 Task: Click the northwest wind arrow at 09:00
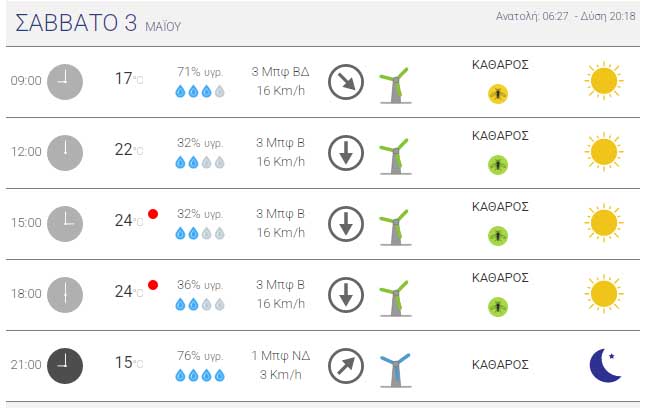(346, 82)
